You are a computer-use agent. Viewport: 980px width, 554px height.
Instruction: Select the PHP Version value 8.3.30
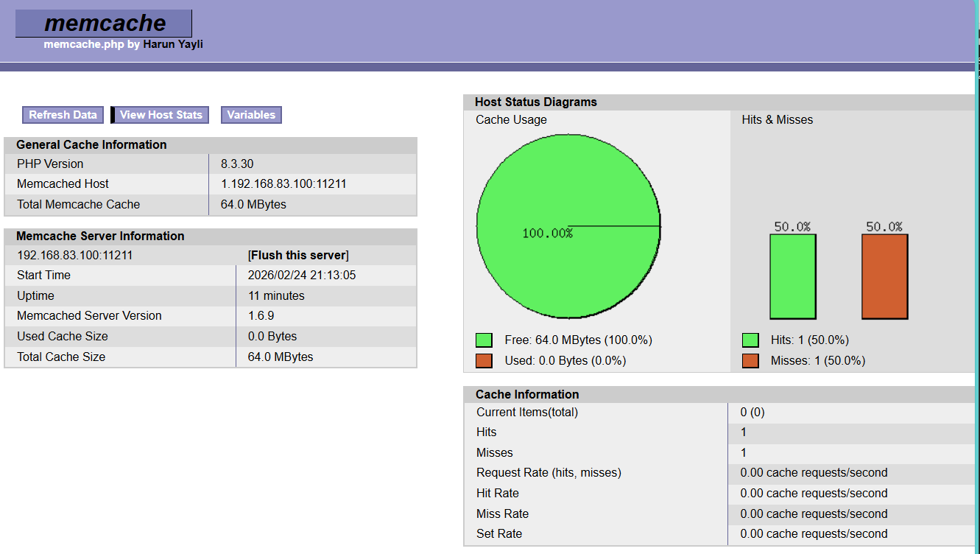pos(237,164)
